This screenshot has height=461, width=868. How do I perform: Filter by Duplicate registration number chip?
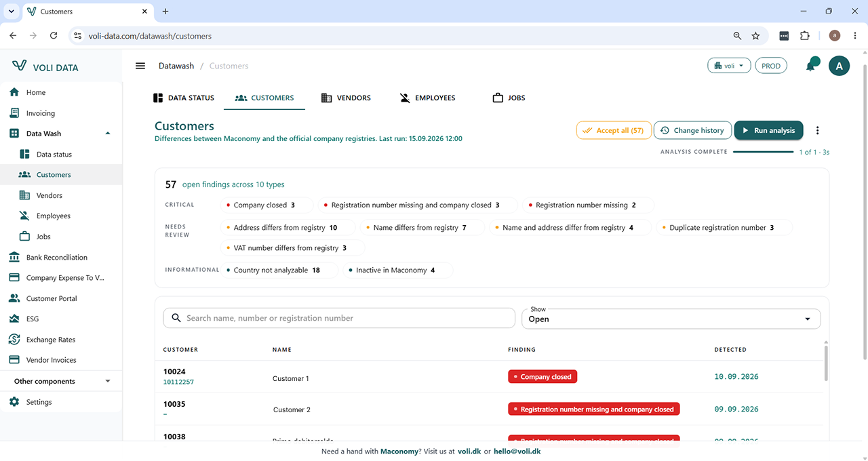pos(724,228)
